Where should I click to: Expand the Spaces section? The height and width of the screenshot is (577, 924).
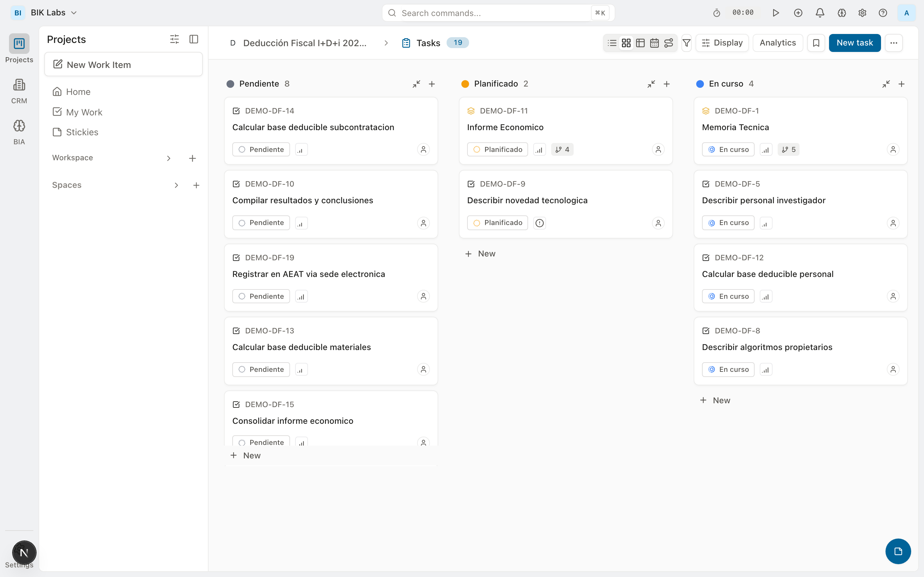tap(176, 185)
